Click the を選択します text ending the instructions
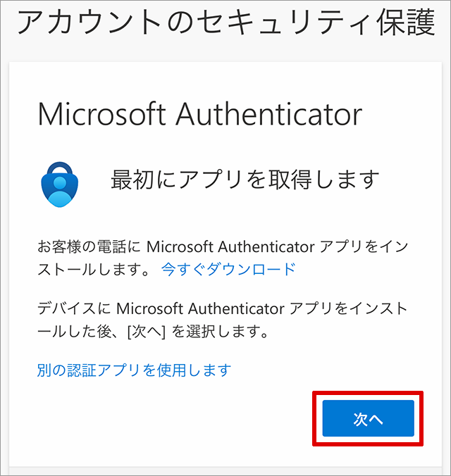451x476 pixels. click(220, 332)
